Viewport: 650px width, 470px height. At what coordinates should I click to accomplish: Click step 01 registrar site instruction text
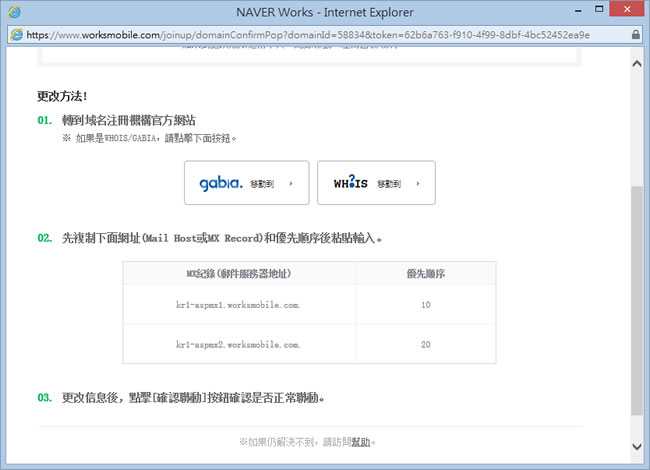coord(129,121)
